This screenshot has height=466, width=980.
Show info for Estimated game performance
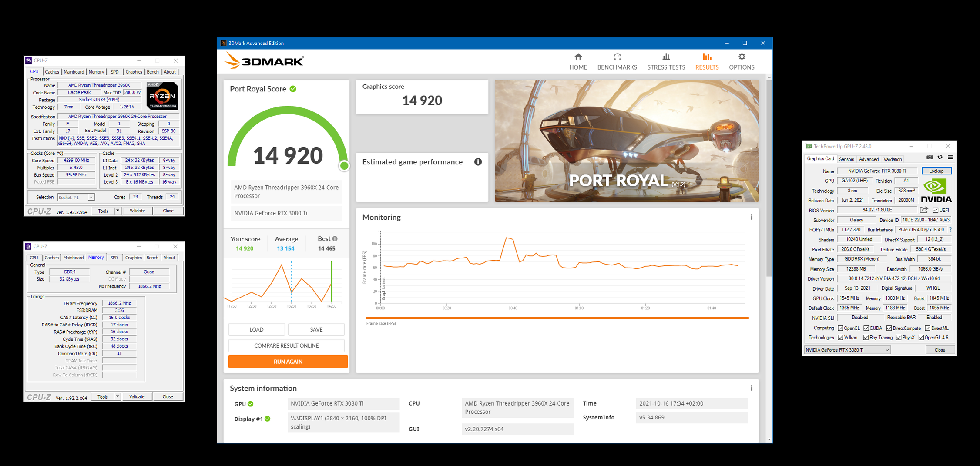click(478, 162)
